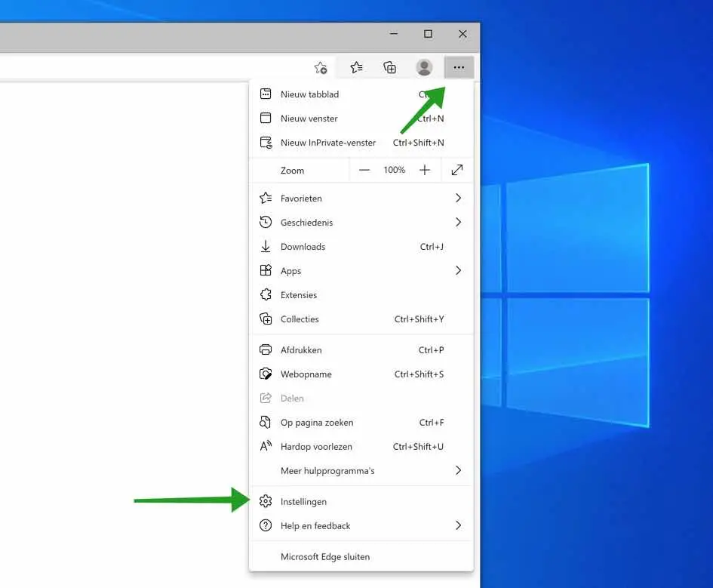The height and width of the screenshot is (588, 713).
Task: Click the Nieuw InPrivate-venster icon
Action: [x=266, y=143]
